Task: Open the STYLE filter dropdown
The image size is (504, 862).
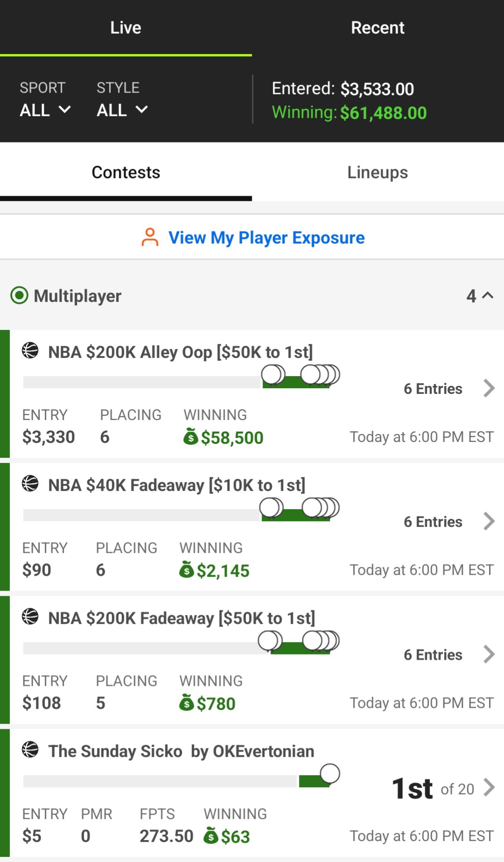Action: [122, 110]
